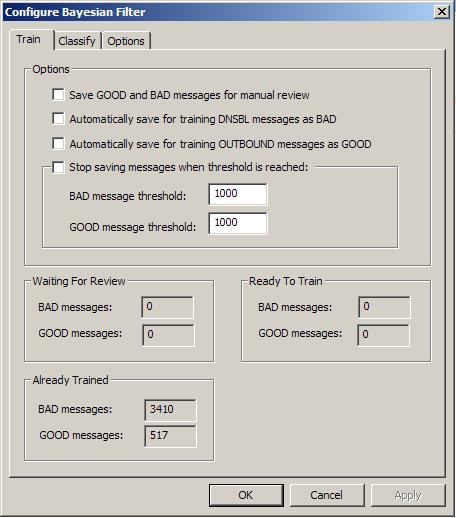Enable saving GOOD and BAD messages for review

[x=58, y=95]
